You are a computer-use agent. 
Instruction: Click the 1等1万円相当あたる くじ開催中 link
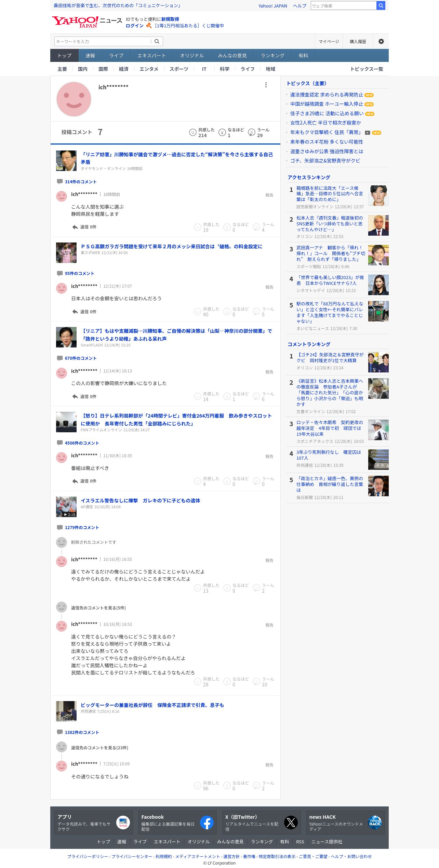click(189, 26)
